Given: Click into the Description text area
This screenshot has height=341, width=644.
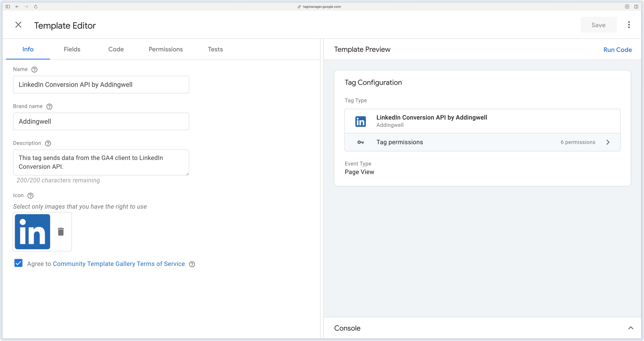Looking at the screenshot, I should (x=101, y=162).
